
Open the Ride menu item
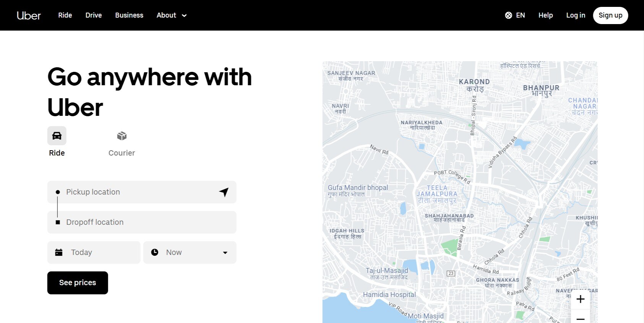coord(65,15)
